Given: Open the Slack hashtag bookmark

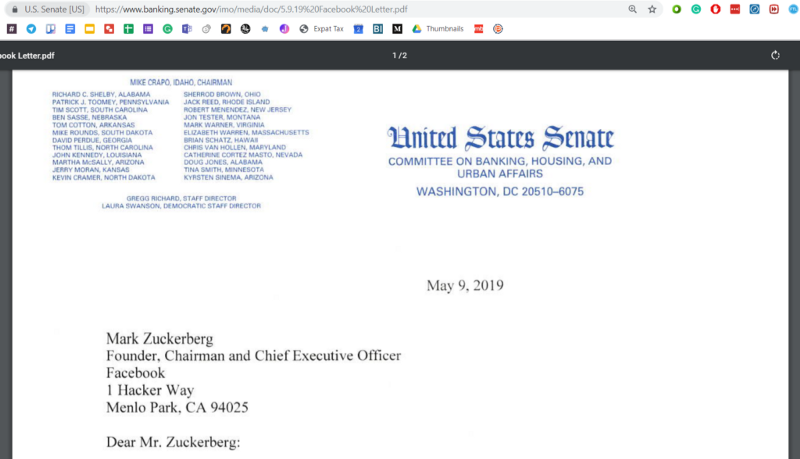Looking at the screenshot, I should point(12,29).
